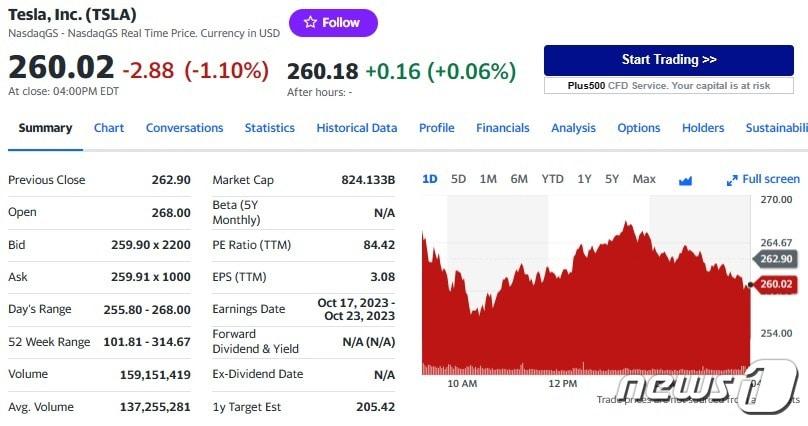Show the Max chart range
The image size is (808, 426).
coord(644,179)
